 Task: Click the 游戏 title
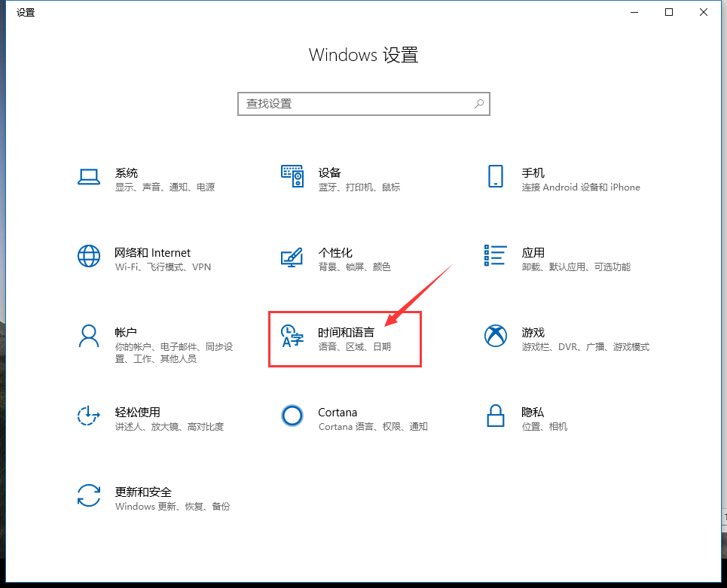point(533,332)
